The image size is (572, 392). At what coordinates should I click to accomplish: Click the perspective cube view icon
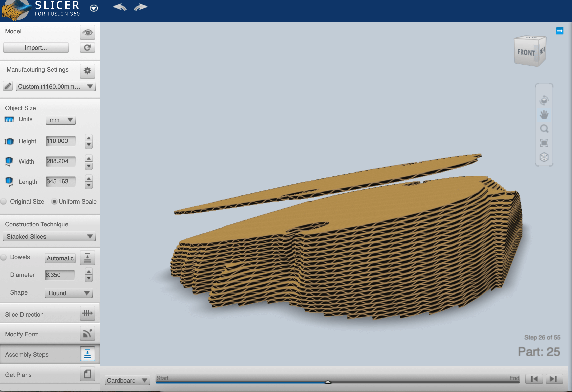click(x=544, y=157)
